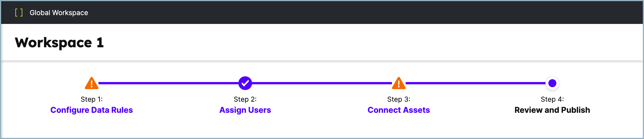Click the Step 1 orange warning icon
The height and width of the screenshot is (139, 644).
pyautogui.click(x=92, y=83)
